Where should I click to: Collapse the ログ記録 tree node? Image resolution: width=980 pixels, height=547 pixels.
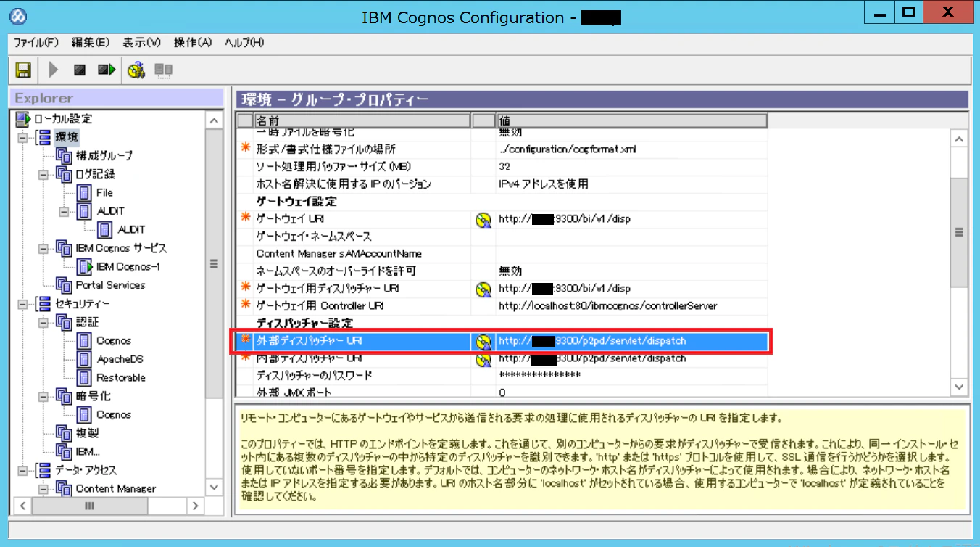43,174
